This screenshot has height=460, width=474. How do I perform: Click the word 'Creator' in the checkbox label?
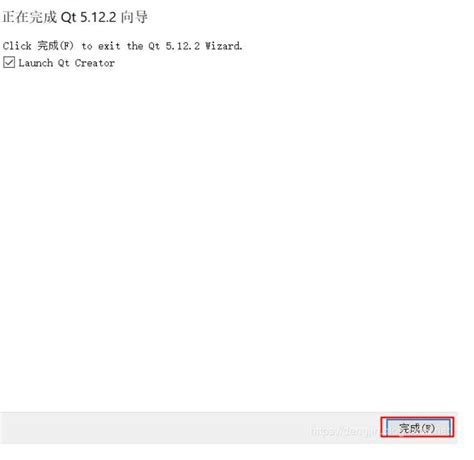[95, 63]
